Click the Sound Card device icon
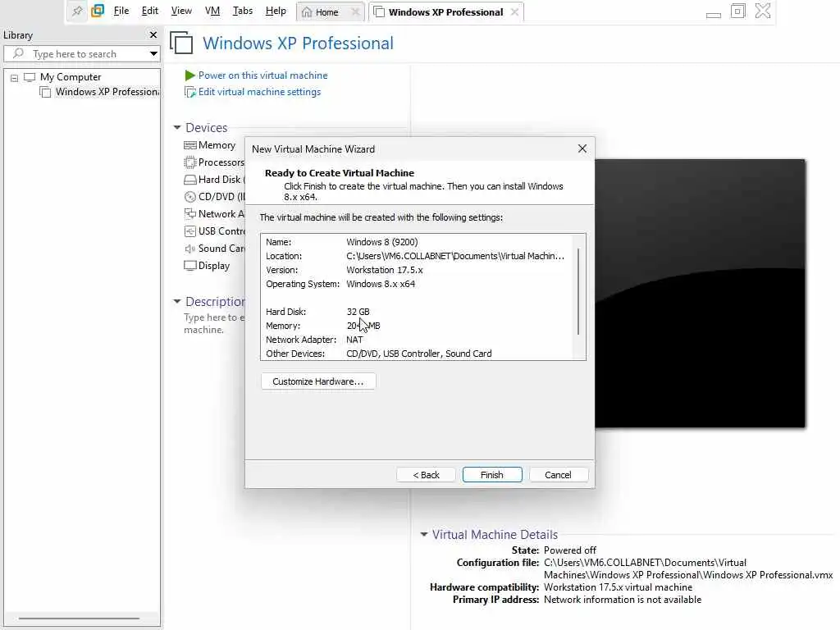This screenshot has width=840, height=630. (x=189, y=249)
